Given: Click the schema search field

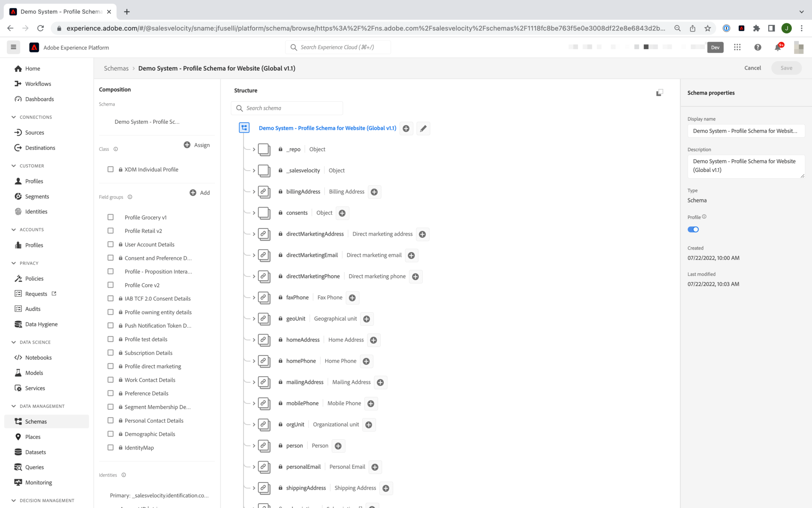Looking at the screenshot, I should pos(287,108).
